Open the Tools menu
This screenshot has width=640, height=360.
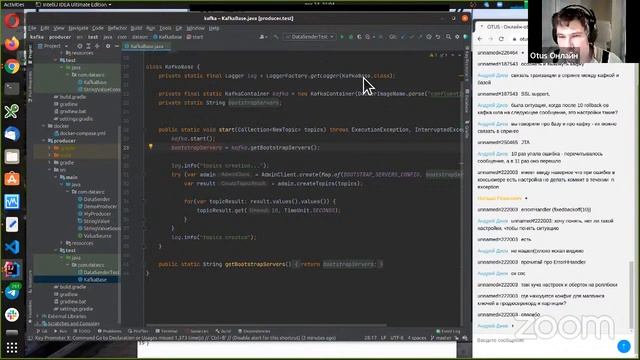(165, 28)
